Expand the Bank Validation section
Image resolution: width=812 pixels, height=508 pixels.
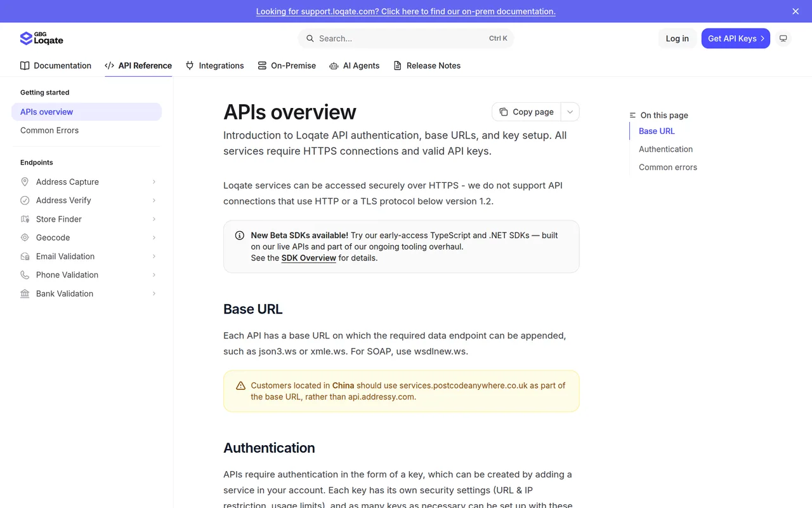click(x=154, y=293)
